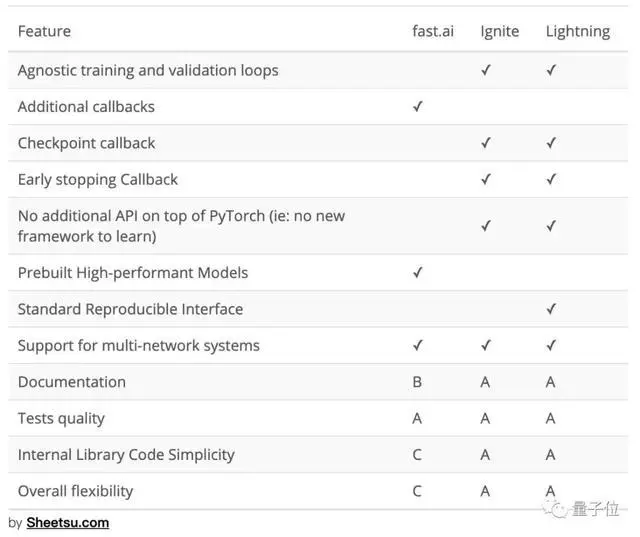Click fast.ai checkmark for Additional callbacks
Image resolution: width=640 pixels, height=537 pixels.
point(418,107)
